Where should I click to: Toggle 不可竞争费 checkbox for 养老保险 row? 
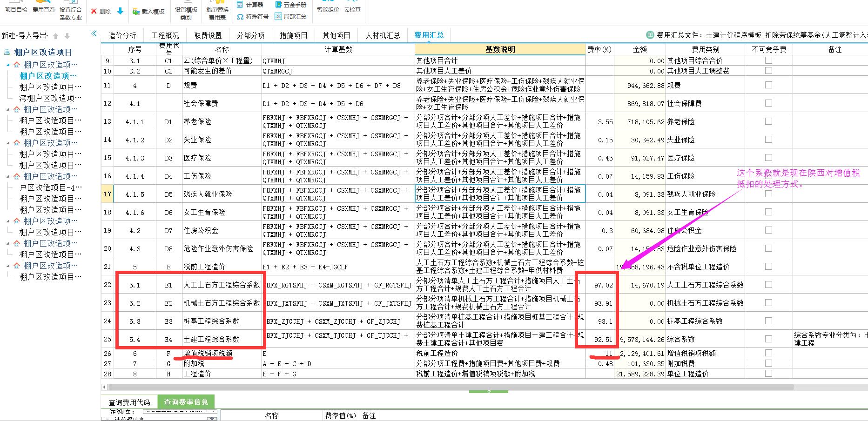[768, 121]
